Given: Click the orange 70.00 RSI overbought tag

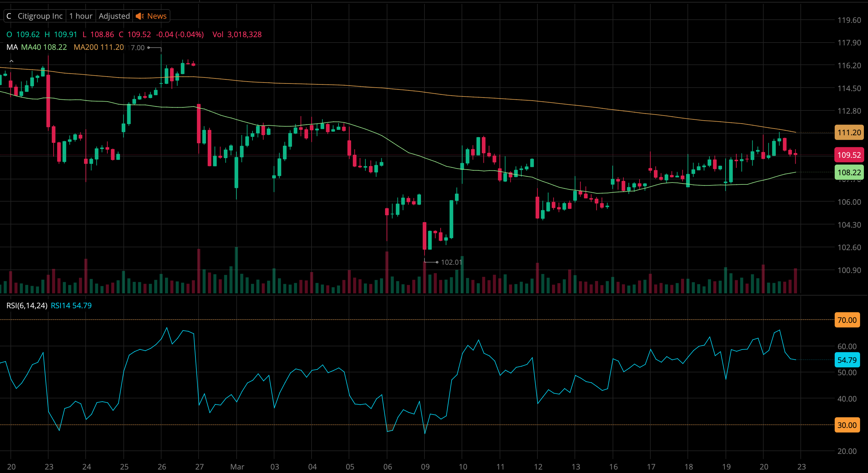Looking at the screenshot, I should click(x=847, y=320).
